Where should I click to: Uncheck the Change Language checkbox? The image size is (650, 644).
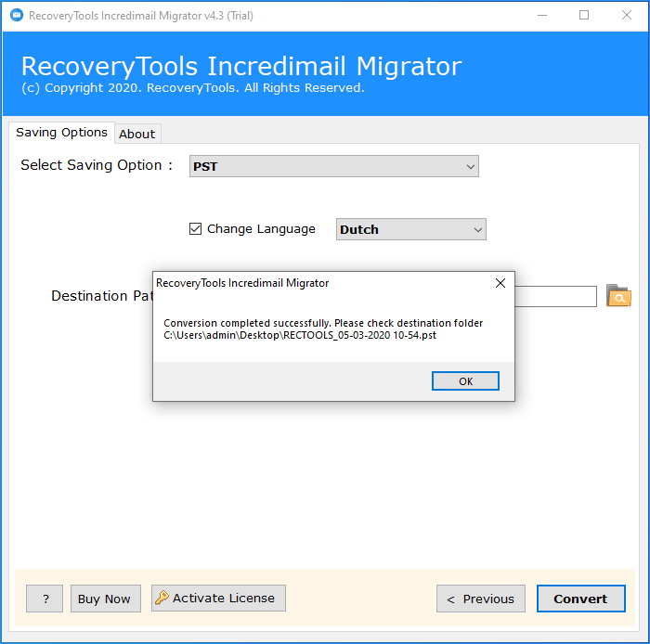click(x=195, y=228)
